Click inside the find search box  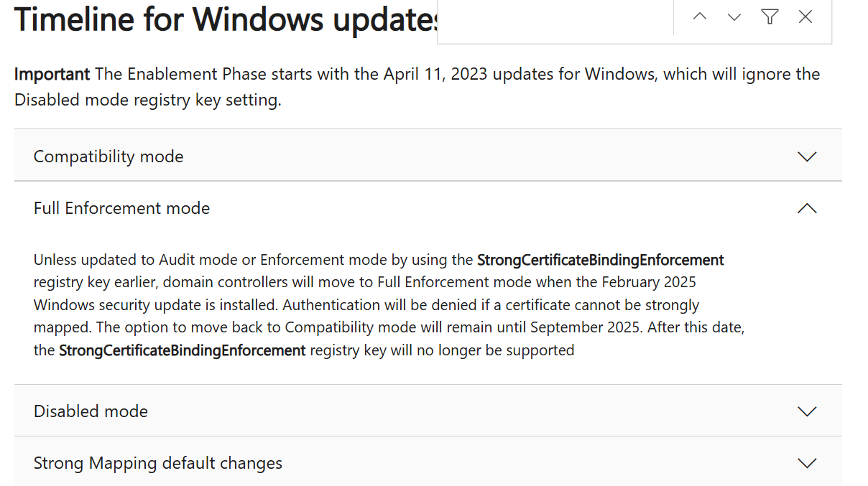[555, 17]
